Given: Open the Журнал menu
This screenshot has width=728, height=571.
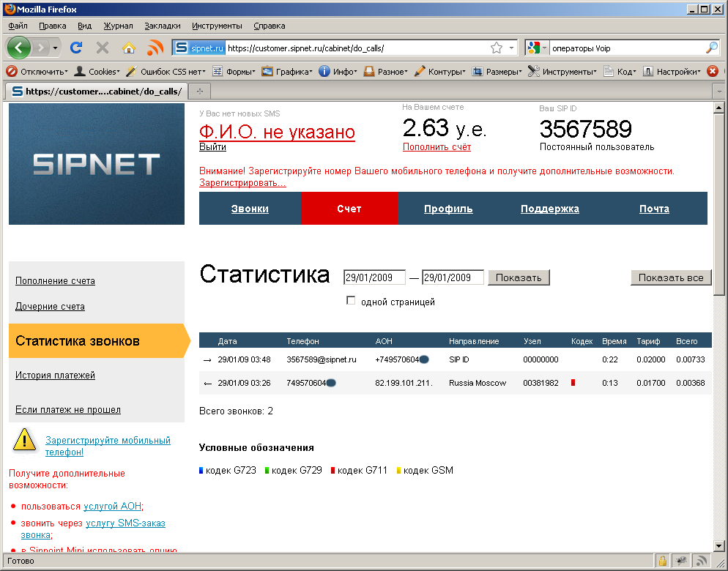Looking at the screenshot, I should click(x=118, y=26).
